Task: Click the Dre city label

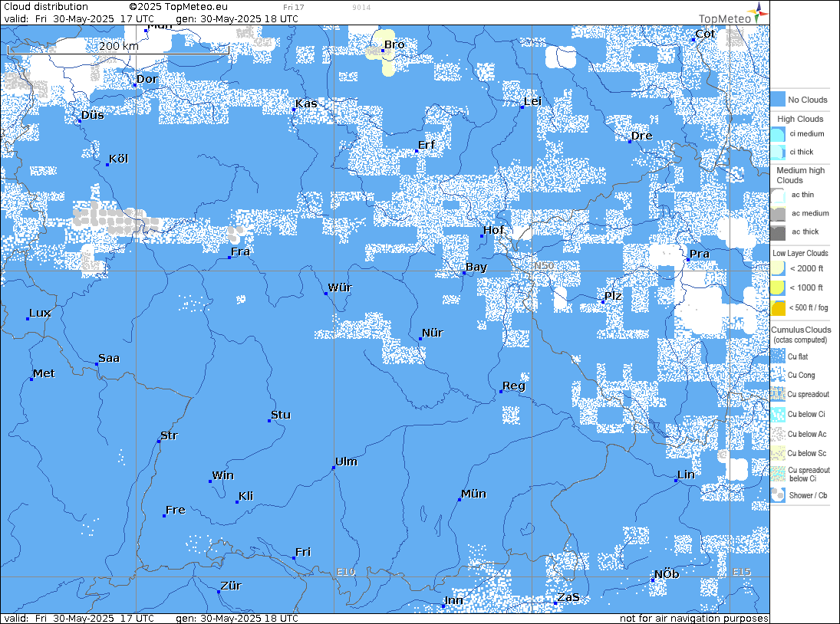Action: pyautogui.click(x=642, y=136)
